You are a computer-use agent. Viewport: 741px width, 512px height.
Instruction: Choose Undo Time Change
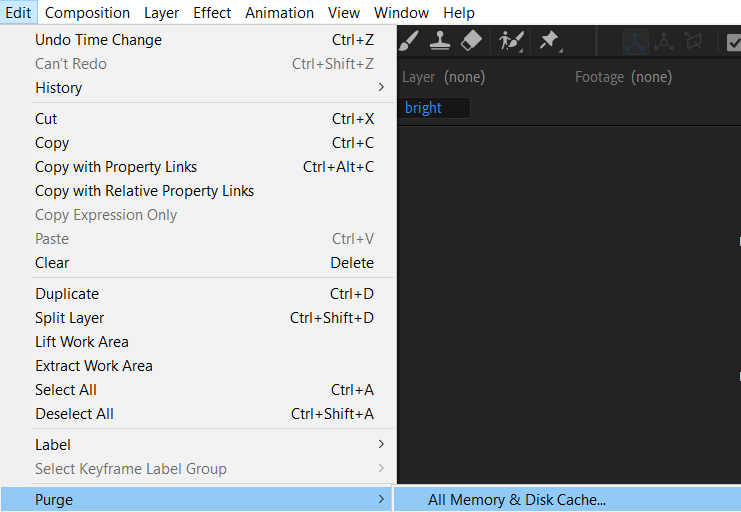[98, 40]
